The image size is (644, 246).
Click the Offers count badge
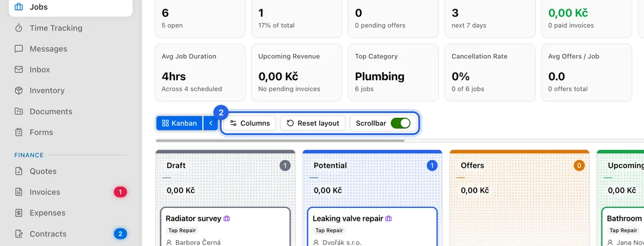[579, 166]
